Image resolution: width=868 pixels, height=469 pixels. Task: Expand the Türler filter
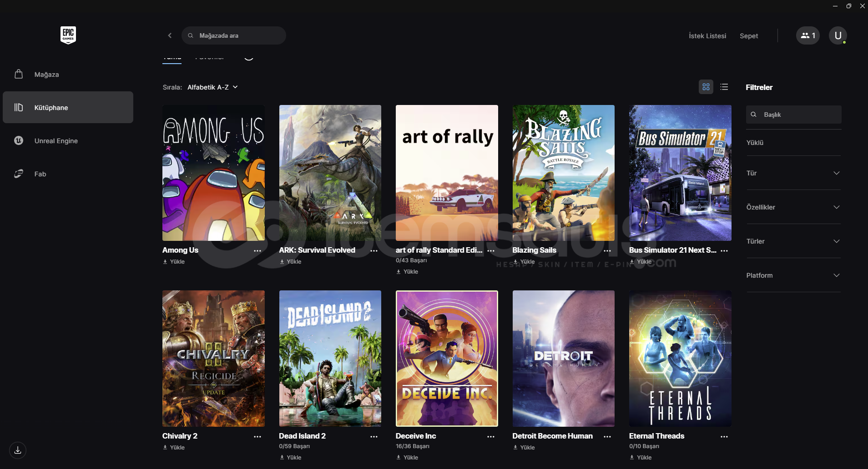[793, 241]
